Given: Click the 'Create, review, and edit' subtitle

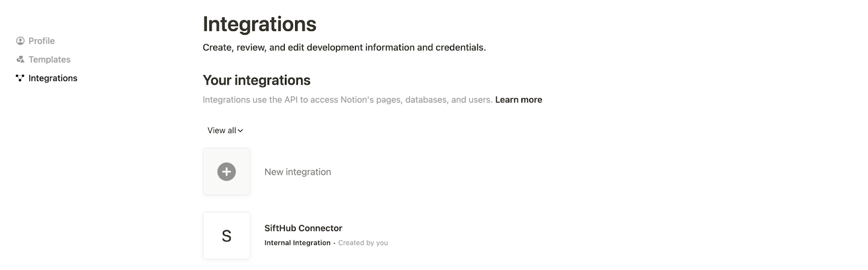Looking at the screenshot, I should (x=344, y=48).
